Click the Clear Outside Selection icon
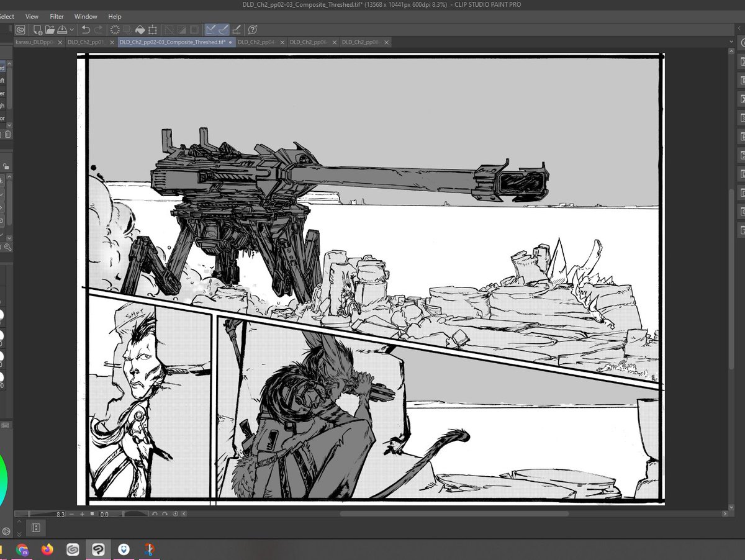The height and width of the screenshot is (560, 745). click(127, 29)
